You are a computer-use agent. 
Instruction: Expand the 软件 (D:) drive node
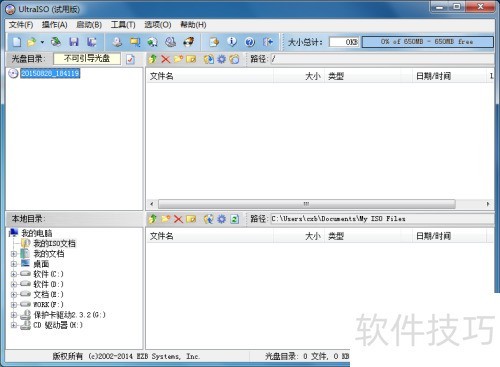[14, 285]
